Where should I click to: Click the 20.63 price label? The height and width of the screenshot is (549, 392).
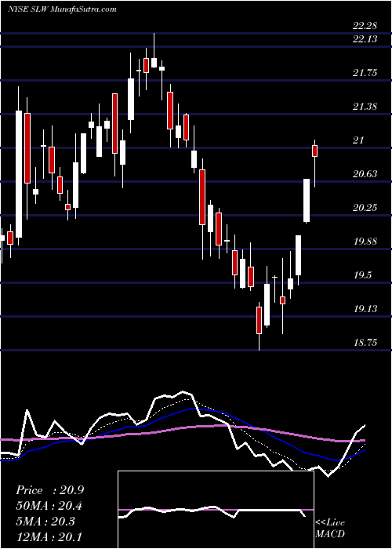pyautogui.click(x=365, y=174)
